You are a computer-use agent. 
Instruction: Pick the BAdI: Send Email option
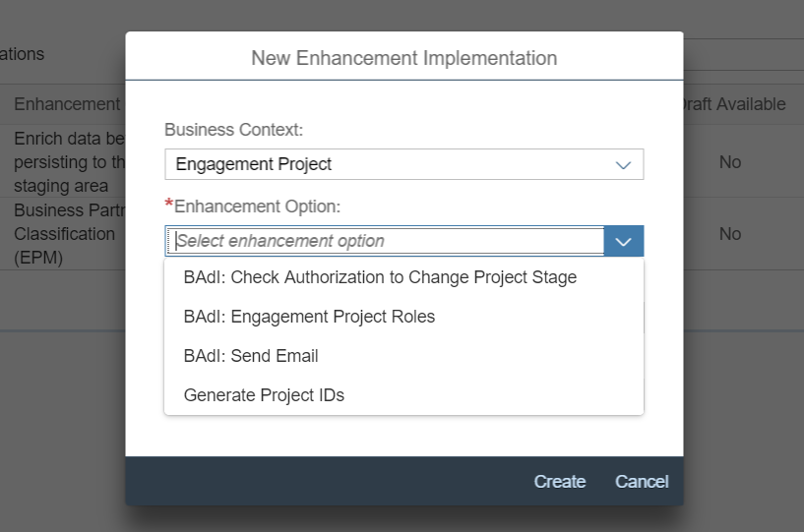[251, 356]
